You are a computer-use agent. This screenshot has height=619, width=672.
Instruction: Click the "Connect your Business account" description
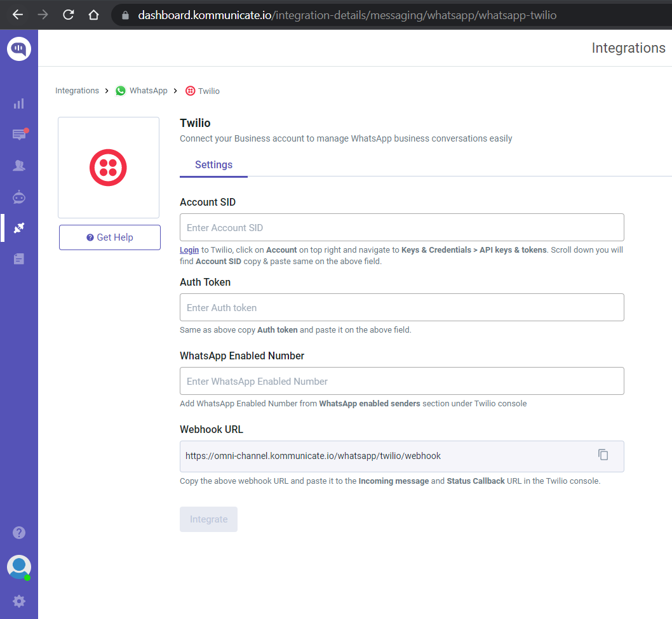point(346,139)
